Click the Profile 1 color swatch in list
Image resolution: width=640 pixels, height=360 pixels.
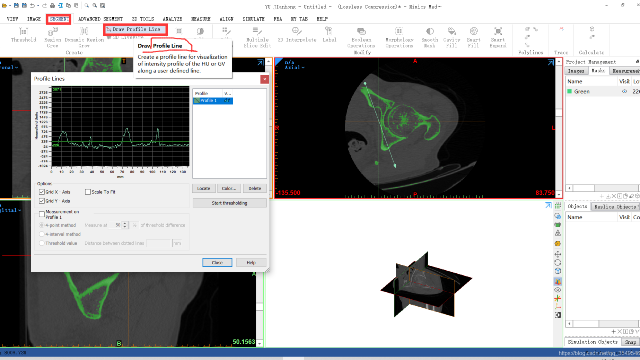click(x=197, y=100)
